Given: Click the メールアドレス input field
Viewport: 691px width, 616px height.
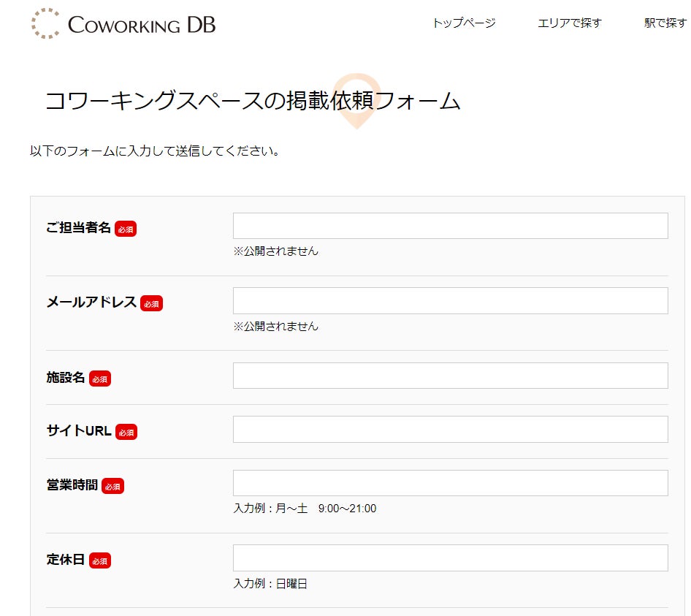Looking at the screenshot, I should [x=451, y=301].
